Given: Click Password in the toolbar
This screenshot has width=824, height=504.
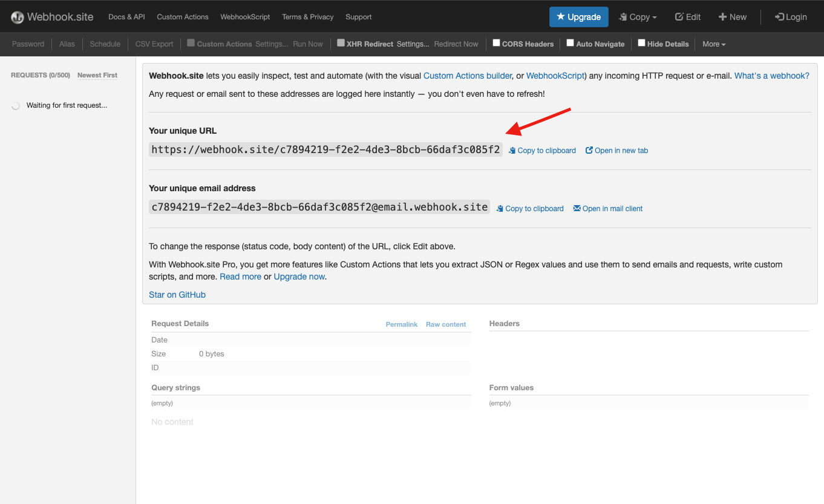Looking at the screenshot, I should [x=28, y=44].
